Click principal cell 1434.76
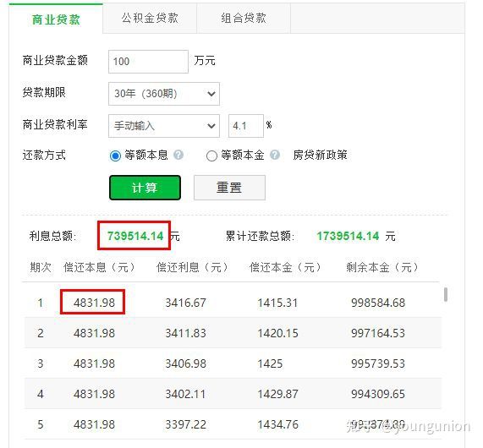The height and width of the screenshot is (448, 483). coord(277,424)
